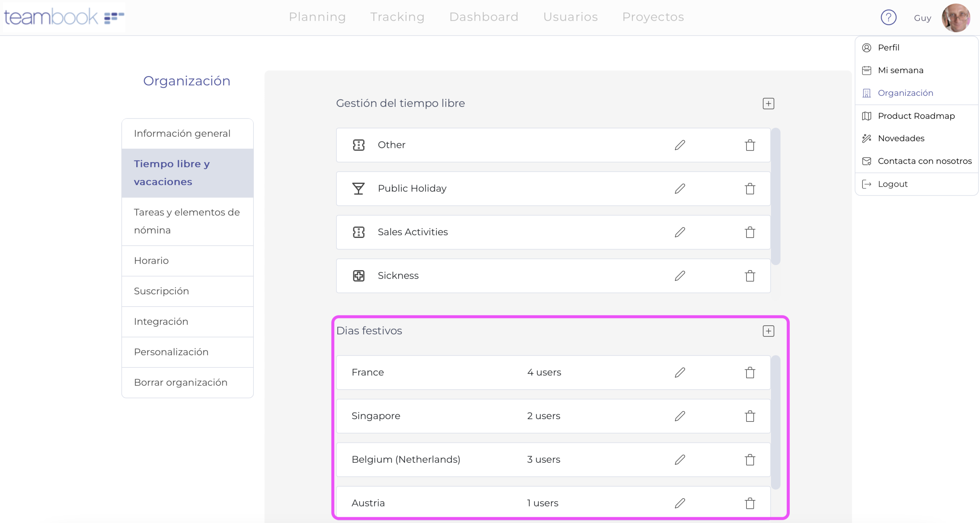
Task: Choose Logout from the user menu
Action: point(892,184)
